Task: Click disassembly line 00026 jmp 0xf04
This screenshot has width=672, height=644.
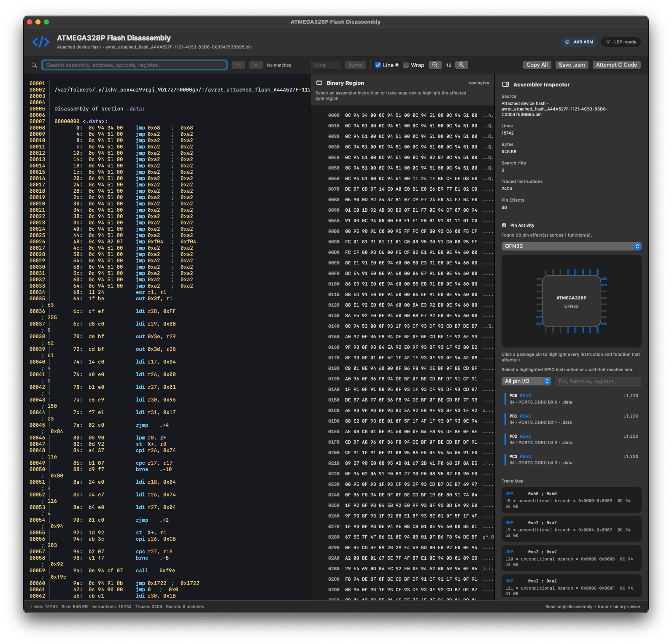Action: pos(113,242)
